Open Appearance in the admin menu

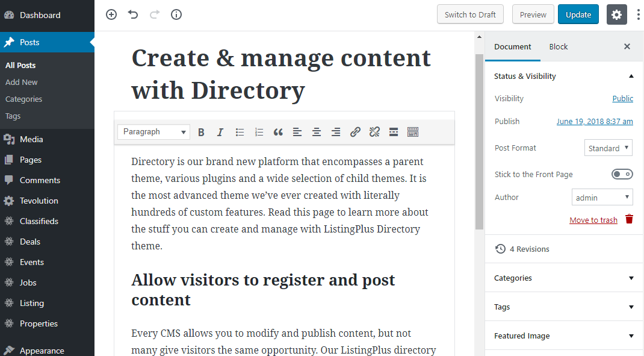(x=47, y=350)
